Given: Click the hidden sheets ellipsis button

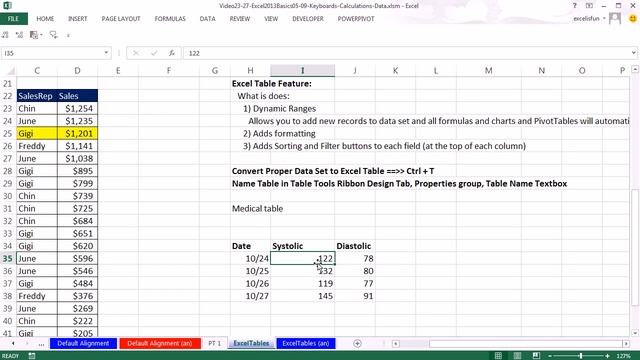Looking at the screenshot, I should click(x=41, y=344).
